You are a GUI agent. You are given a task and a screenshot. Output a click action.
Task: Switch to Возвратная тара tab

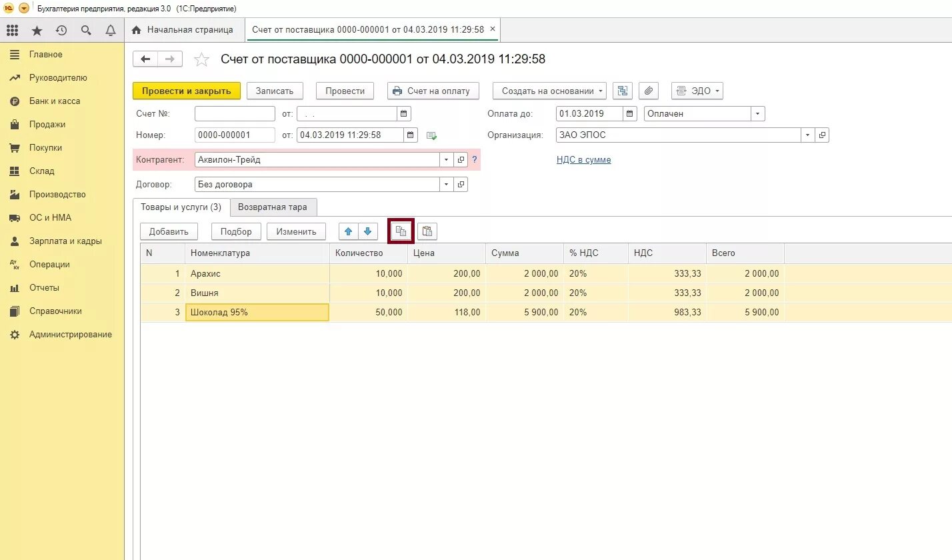coord(273,207)
